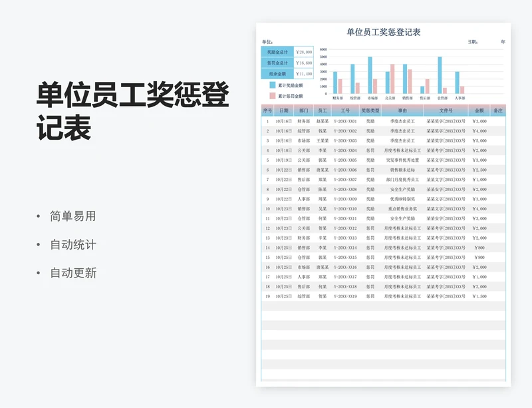
Task: Select the 备注 column header
Action: click(x=498, y=110)
